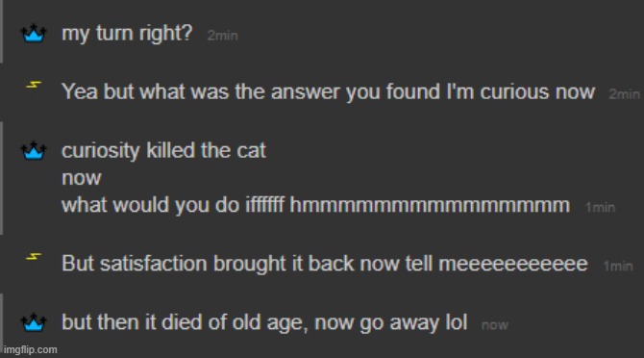Screen dimensions: 644x358
Task: Click the blue crown icon beside "my turn right?"
Action: click(34, 34)
